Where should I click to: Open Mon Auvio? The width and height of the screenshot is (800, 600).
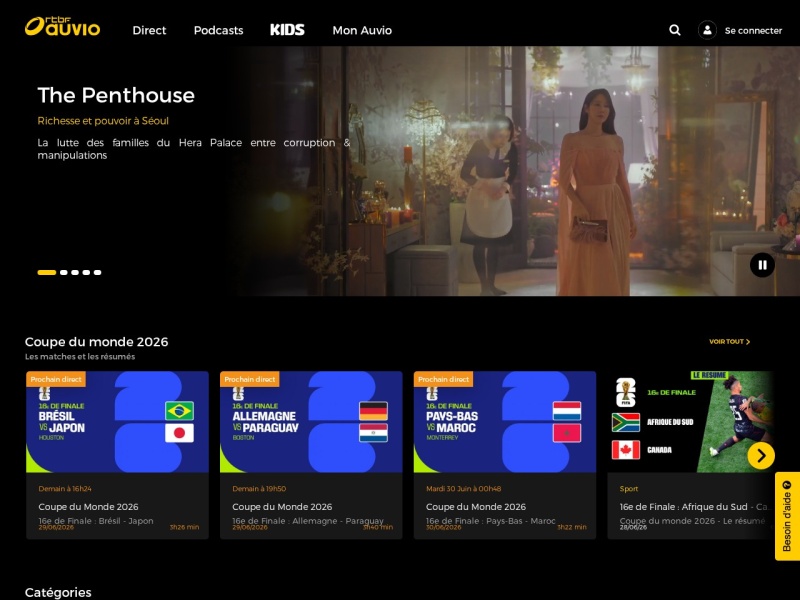(x=362, y=30)
